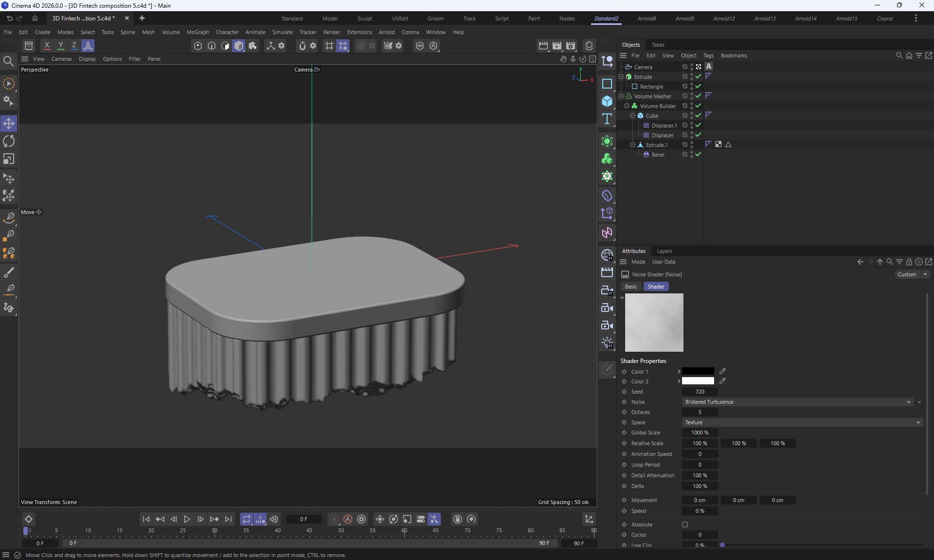Viewport: 934px width, 560px height.
Task: Collapse the Volume Mesher tree item
Action: pyautogui.click(x=621, y=96)
